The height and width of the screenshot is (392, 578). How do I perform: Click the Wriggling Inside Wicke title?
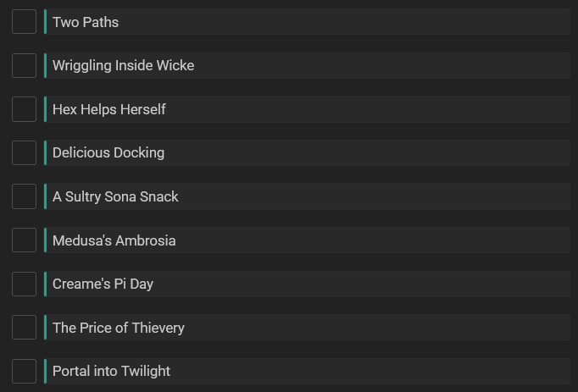(x=123, y=65)
